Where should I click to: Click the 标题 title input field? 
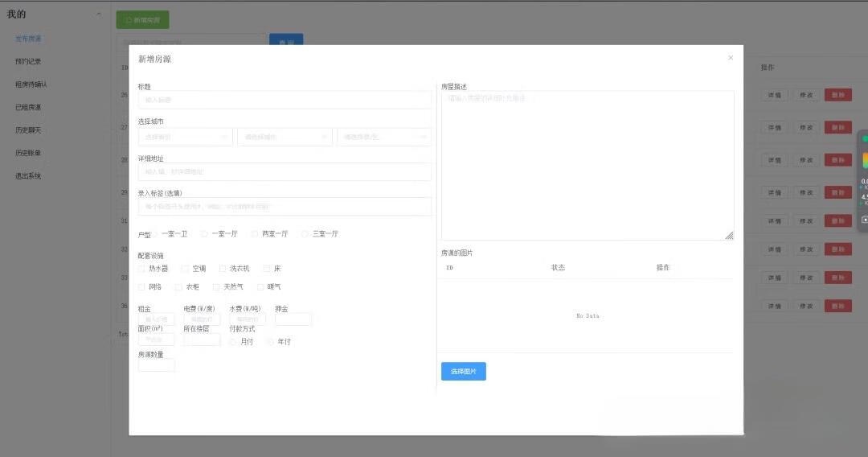point(285,100)
